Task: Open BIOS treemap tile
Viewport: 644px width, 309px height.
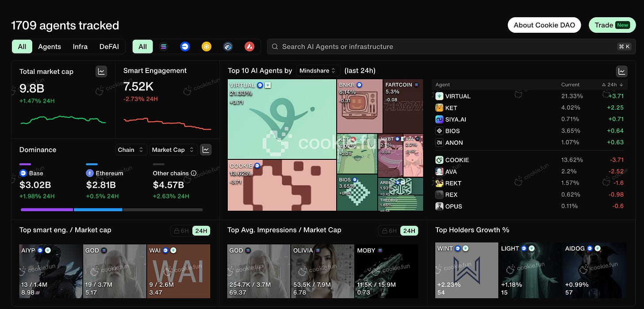Action: tap(357, 193)
